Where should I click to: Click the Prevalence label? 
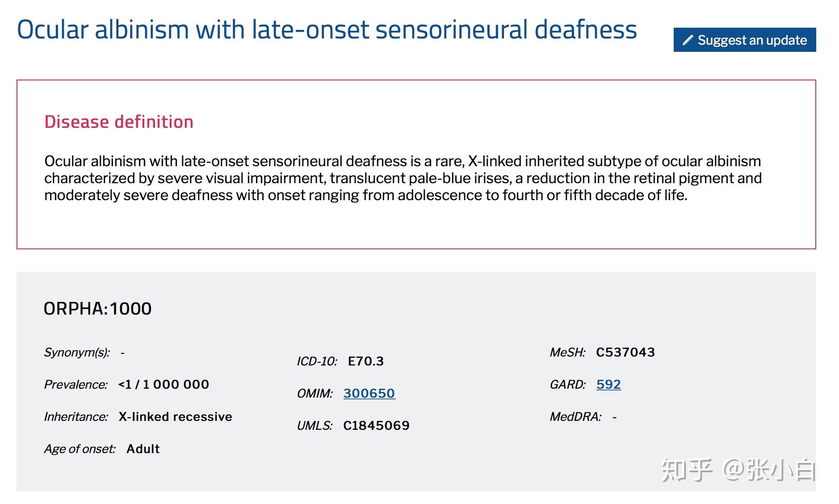[76, 384]
